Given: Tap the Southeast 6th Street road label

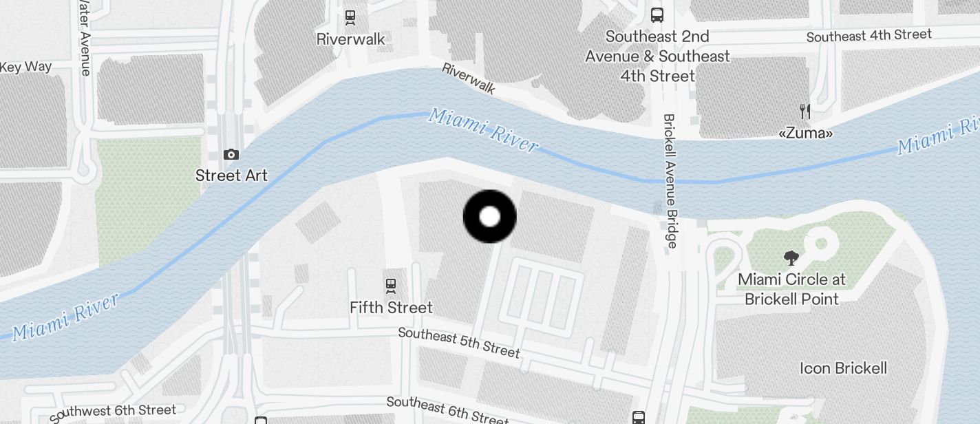Looking at the screenshot, I should pyautogui.click(x=447, y=410).
